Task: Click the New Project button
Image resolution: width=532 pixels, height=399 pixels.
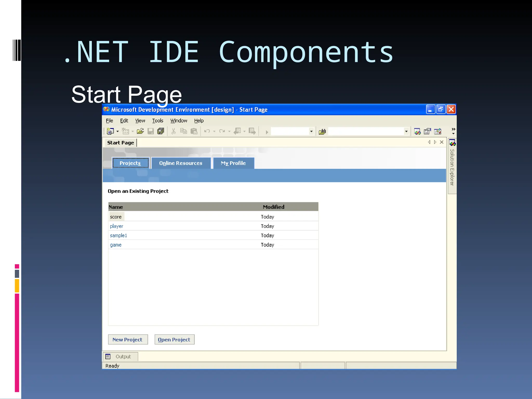Action: click(x=128, y=340)
